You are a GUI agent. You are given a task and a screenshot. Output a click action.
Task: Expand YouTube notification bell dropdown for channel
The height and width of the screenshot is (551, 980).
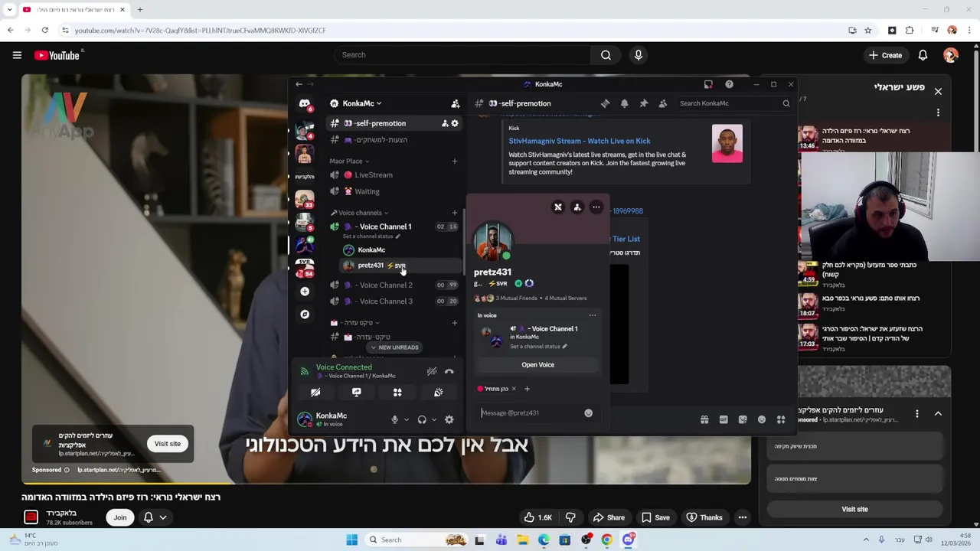(163, 517)
